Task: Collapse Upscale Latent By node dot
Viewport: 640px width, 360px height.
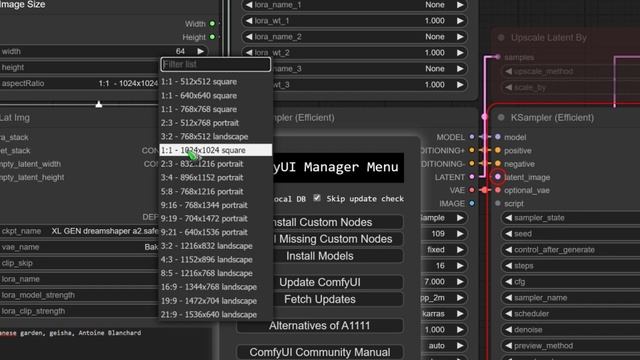Action: click(x=501, y=38)
